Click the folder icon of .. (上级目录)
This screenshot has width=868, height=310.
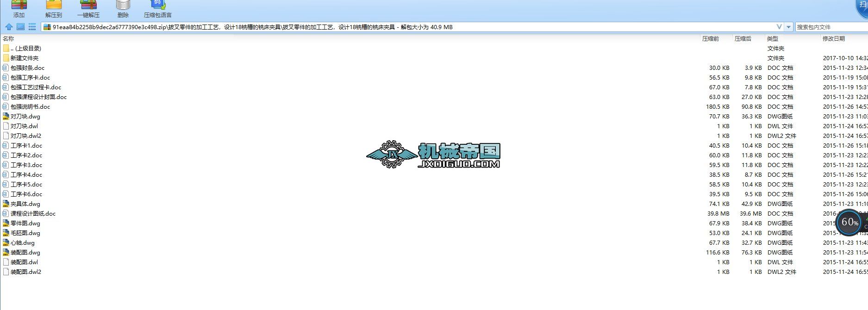coord(6,48)
